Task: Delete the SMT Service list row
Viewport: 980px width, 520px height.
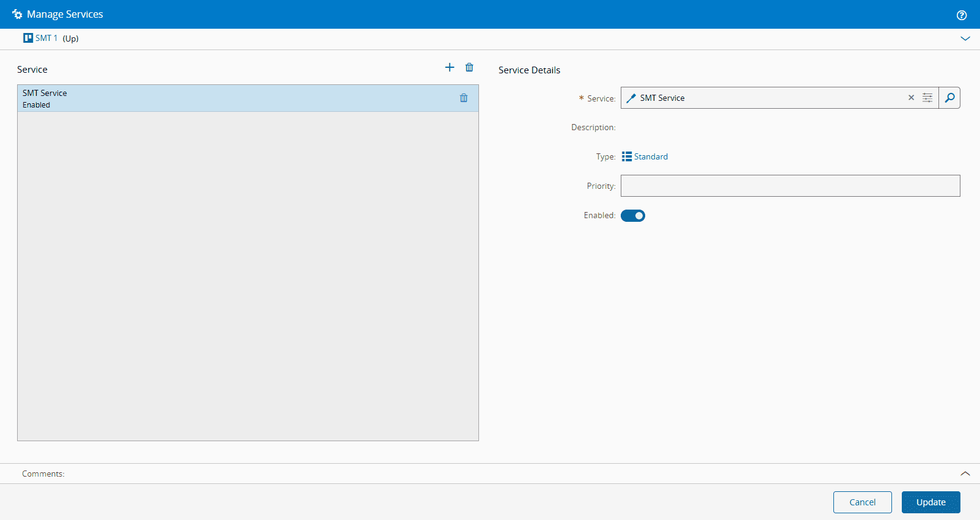Action: pos(464,98)
